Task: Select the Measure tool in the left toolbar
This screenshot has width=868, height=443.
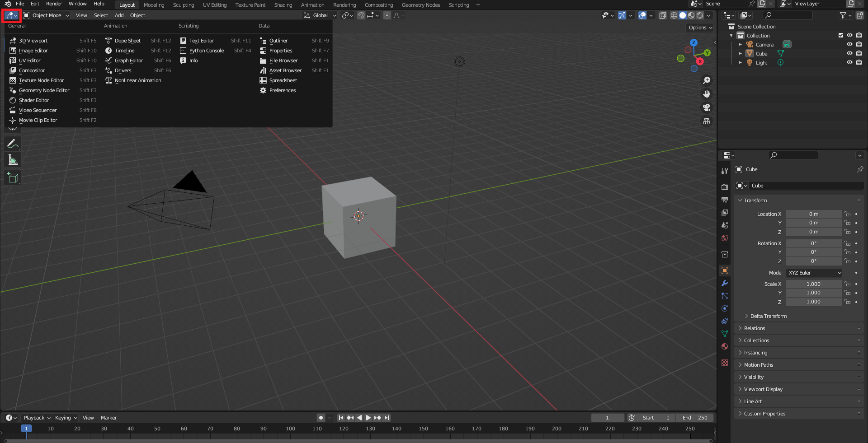Action: tap(13, 160)
